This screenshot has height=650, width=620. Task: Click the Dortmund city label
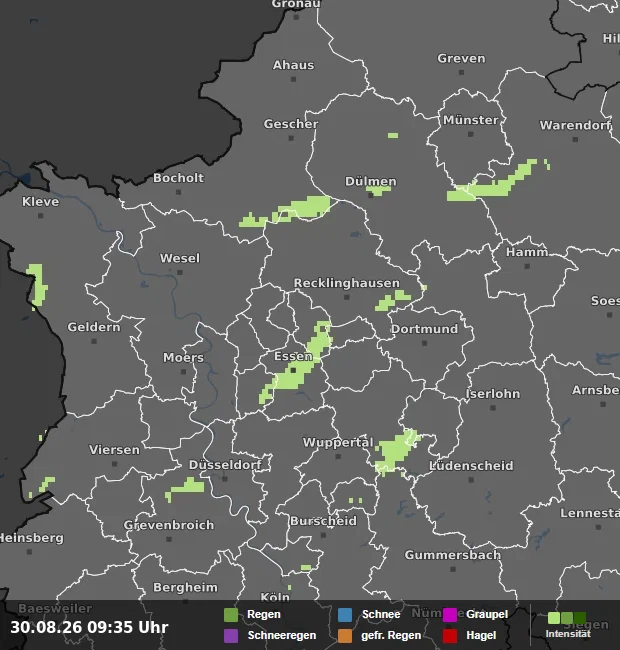pyautogui.click(x=424, y=329)
